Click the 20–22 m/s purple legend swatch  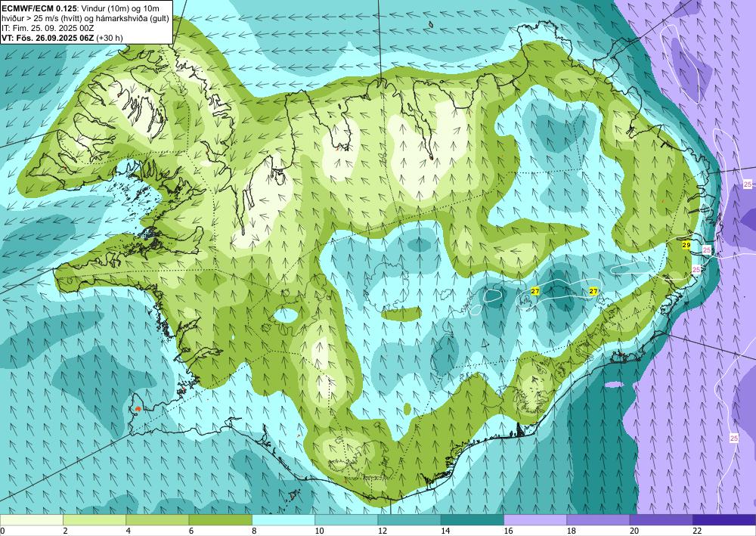661,520
